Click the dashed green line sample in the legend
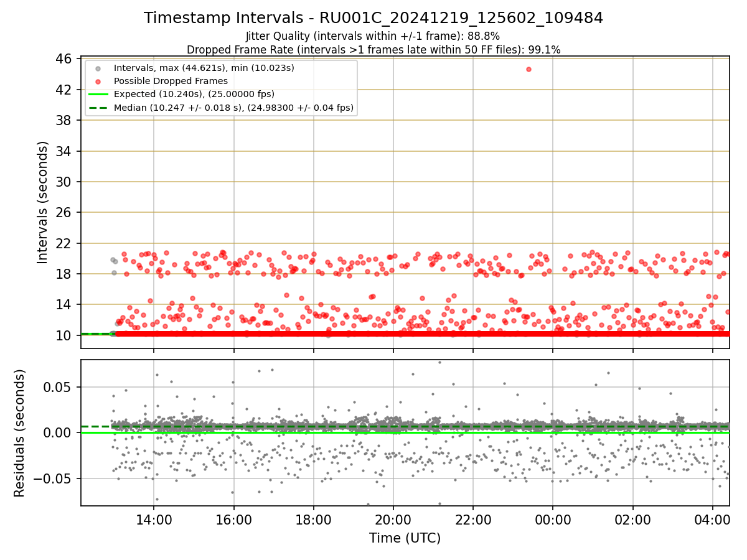 [99, 108]
